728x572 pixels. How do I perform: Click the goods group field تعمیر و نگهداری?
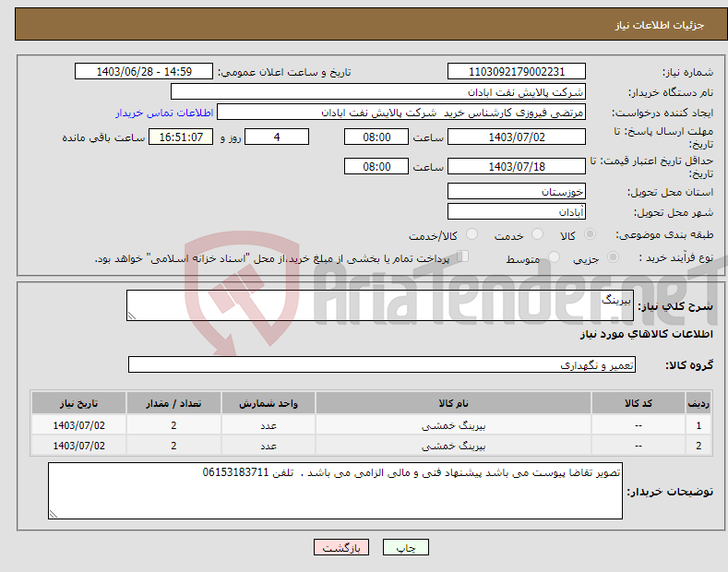coord(382,365)
